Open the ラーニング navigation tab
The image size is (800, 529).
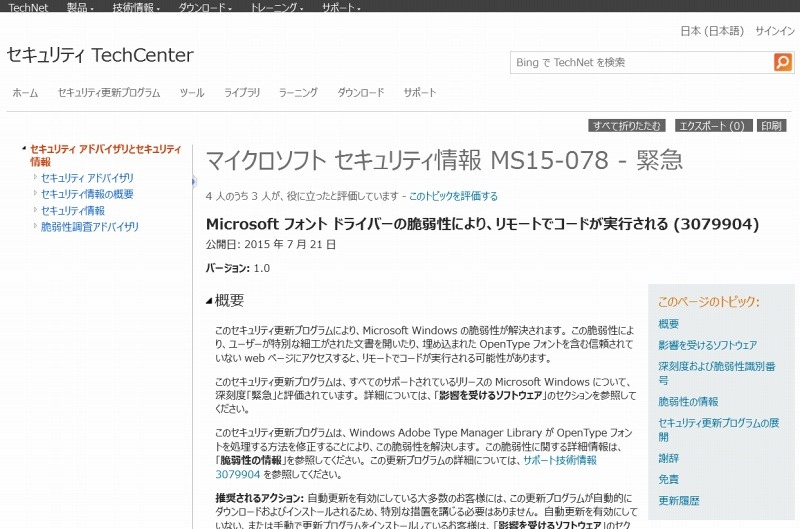click(298, 93)
